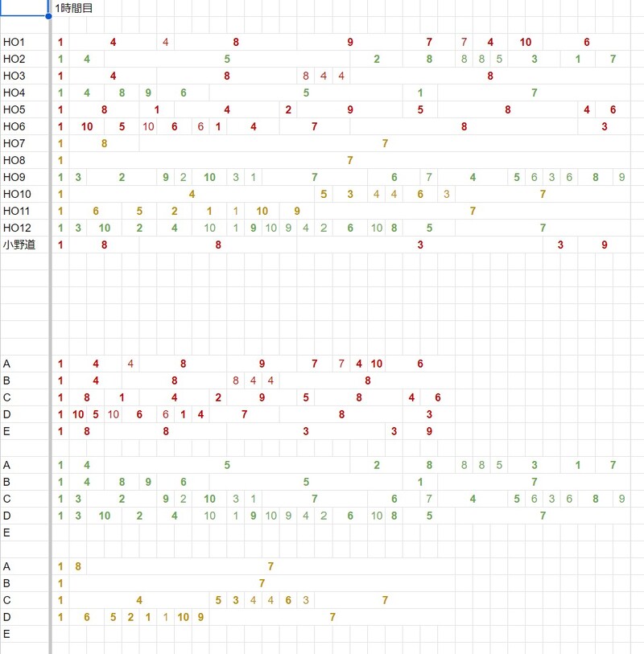Select the HO5 row label

click(14, 109)
